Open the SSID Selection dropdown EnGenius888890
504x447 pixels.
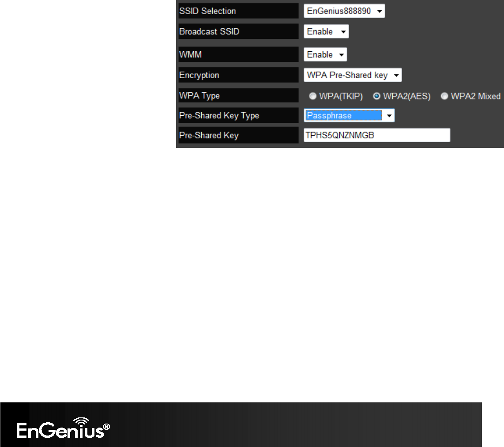click(344, 11)
